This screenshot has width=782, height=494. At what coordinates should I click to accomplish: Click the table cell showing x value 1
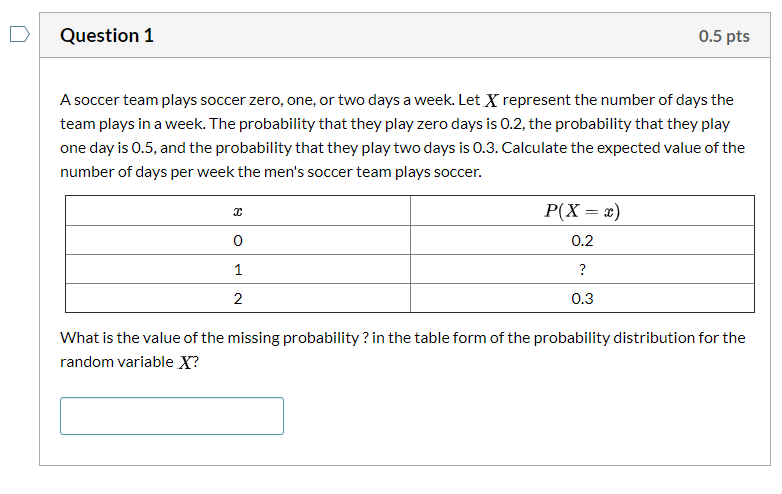click(x=238, y=269)
